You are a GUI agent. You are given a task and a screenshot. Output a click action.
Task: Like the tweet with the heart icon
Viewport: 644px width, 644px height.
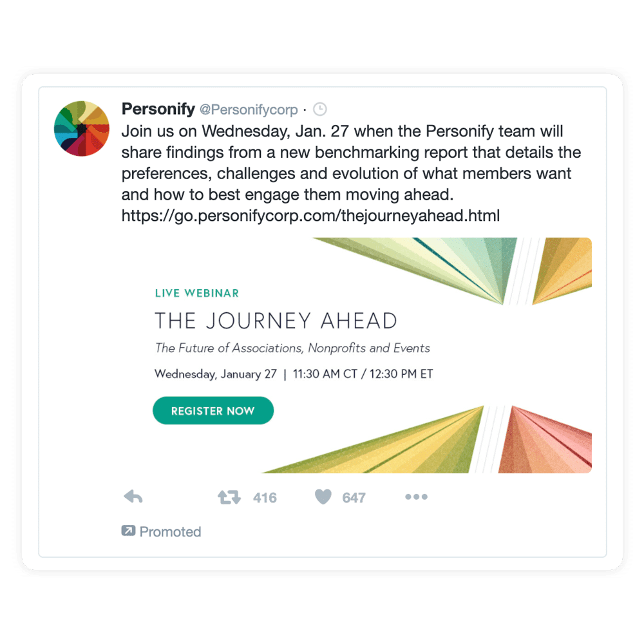pos(323,497)
